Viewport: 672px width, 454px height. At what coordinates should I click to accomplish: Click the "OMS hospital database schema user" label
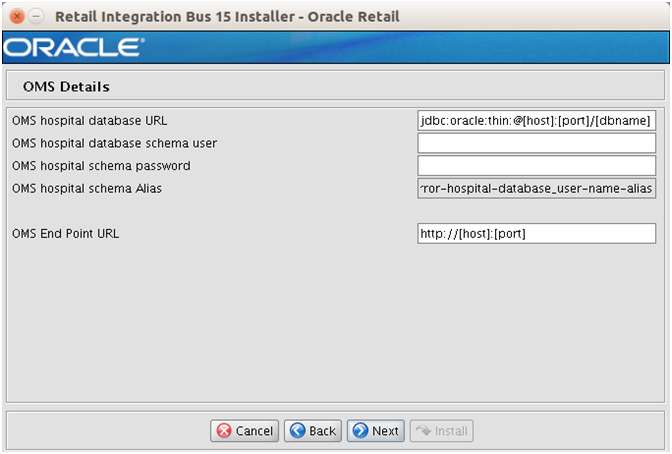(114, 143)
